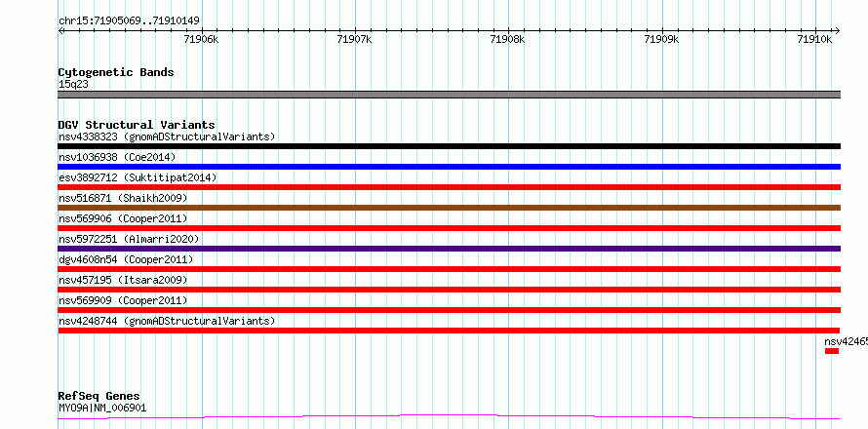Click the magenta MYO9A gene line
The height and width of the screenshot is (429, 868).
click(x=450, y=416)
